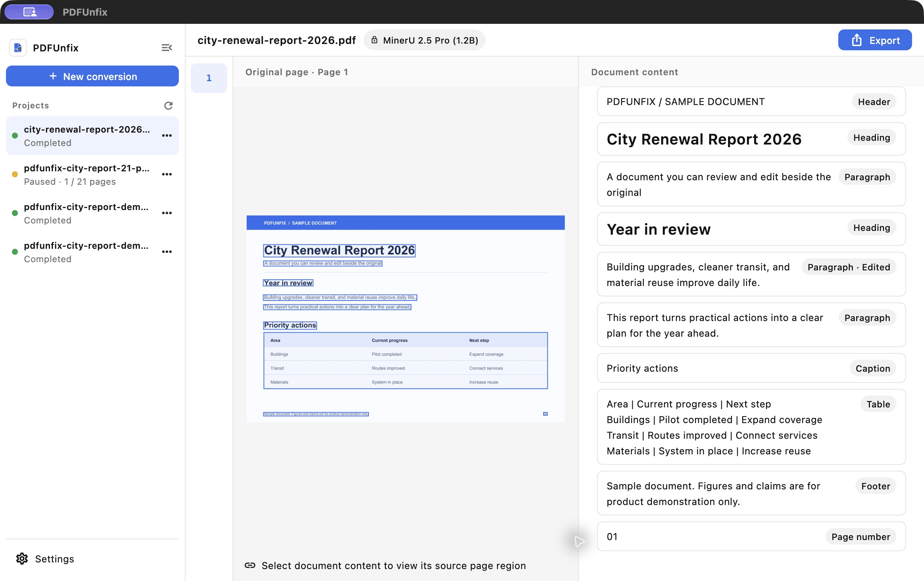Click the screen-share icon in title bar

tap(29, 12)
